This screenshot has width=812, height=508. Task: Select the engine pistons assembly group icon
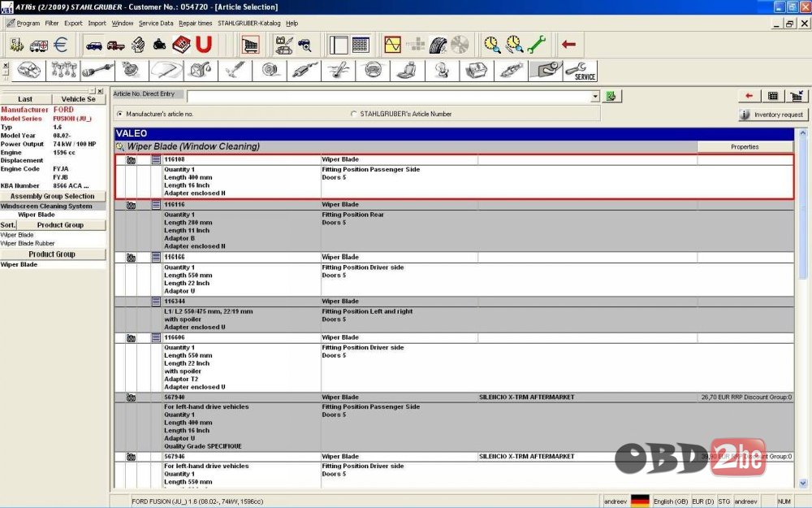click(63, 71)
